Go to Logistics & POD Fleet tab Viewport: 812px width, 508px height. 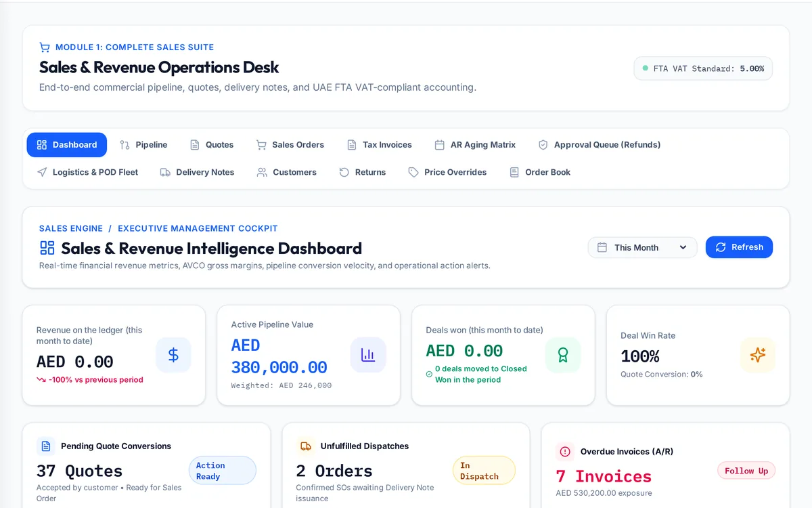[87, 172]
